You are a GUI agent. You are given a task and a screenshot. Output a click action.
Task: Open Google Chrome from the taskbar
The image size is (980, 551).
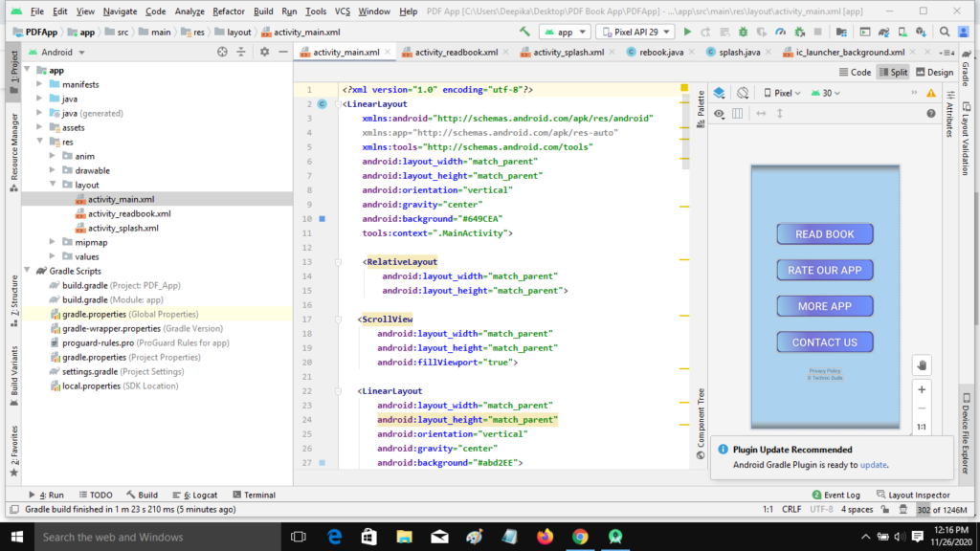point(580,538)
